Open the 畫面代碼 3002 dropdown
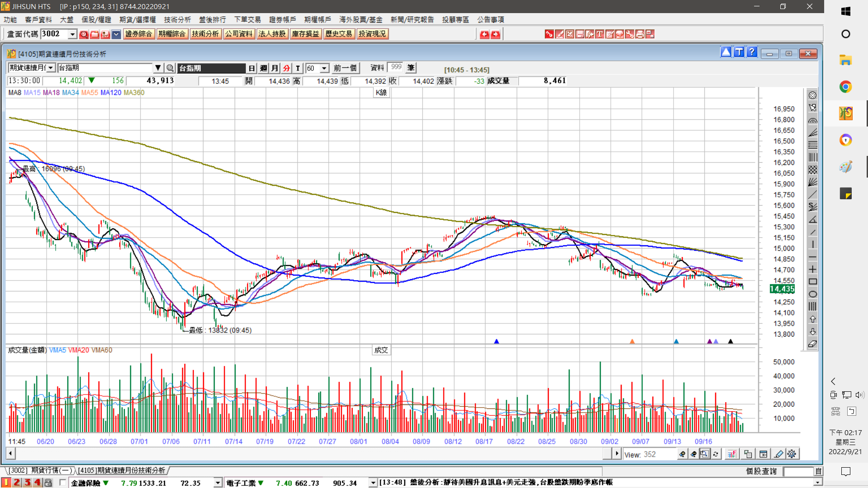Viewport: 868px width, 488px height. (x=72, y=34)
